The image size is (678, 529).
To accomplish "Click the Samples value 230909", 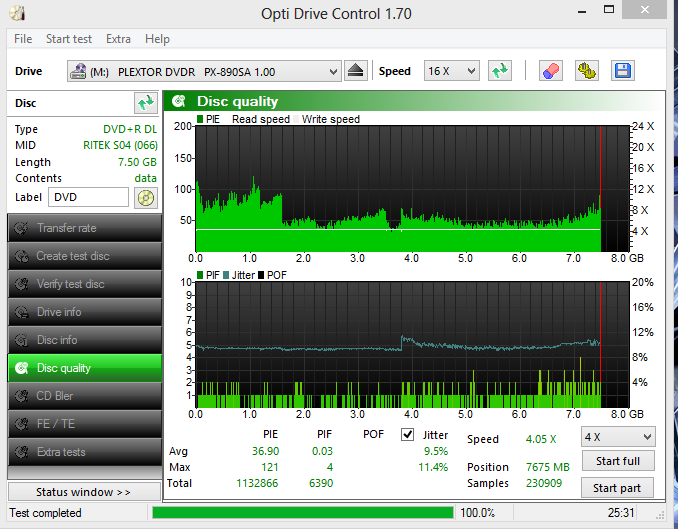I will [544, 483].
